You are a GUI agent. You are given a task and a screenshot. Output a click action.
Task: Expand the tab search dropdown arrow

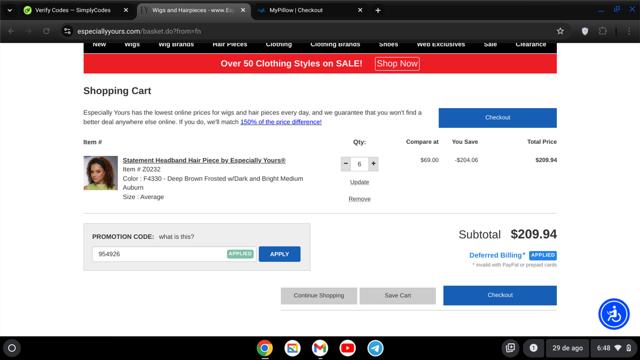[x=10, y=10]
